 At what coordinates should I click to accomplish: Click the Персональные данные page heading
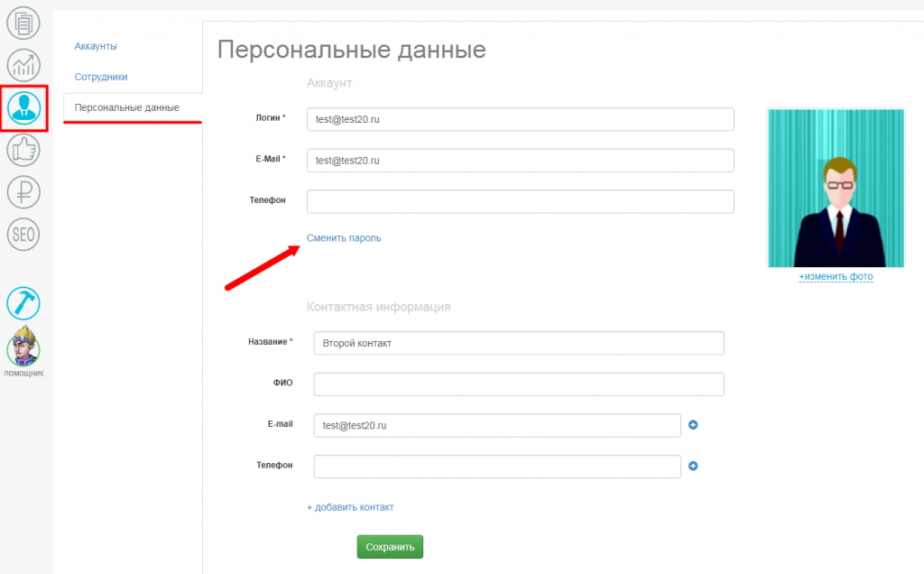[352, 50]
